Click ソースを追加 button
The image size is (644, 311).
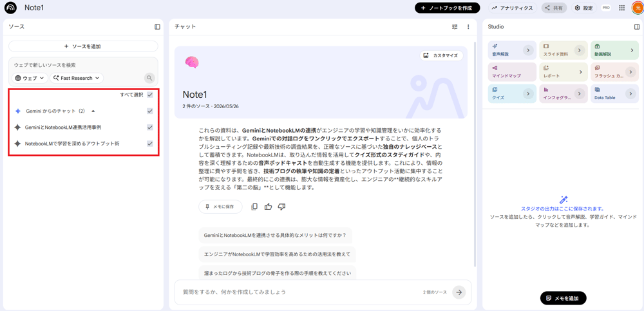tap(83, 46)
